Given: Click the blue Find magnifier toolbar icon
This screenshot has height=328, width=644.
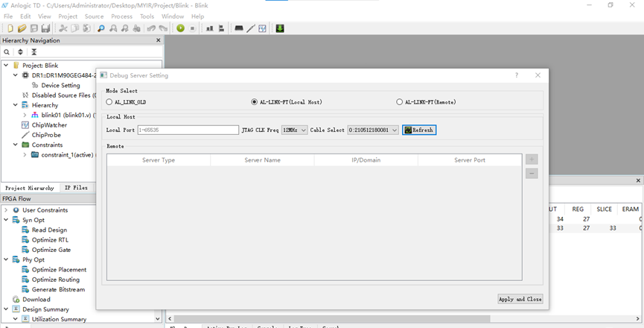Looking at the screenshot, I should point(101,28).
